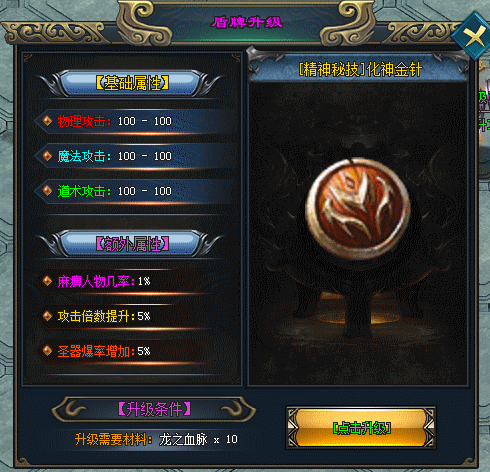Close the 盾牌升级 window with X
Image resolution: width=490 pixels, height=472 pixels.
click(474, 37)
